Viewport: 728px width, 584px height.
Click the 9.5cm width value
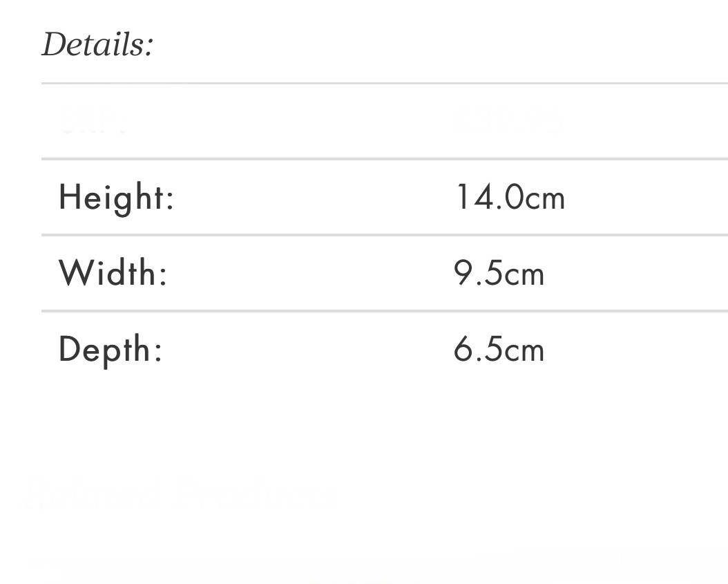pos(499,273)
